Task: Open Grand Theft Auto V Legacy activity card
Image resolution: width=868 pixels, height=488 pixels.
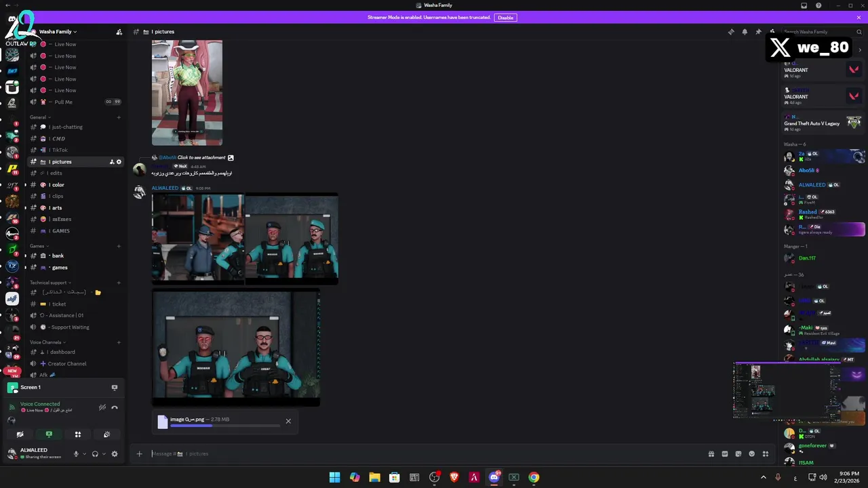Action: (x=823, y=123)
